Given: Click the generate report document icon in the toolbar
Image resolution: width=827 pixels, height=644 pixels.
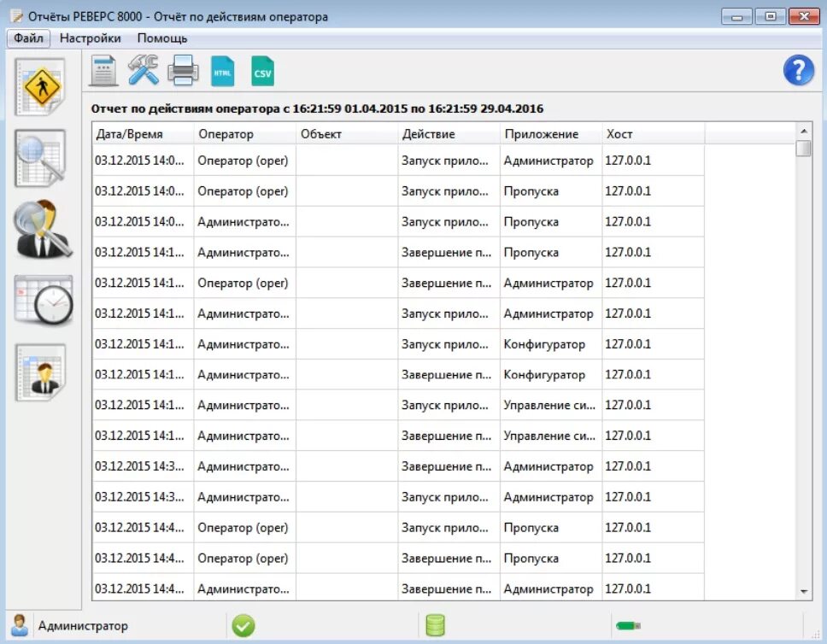Looking at the screenshot, I should click(x=103, y=71).
